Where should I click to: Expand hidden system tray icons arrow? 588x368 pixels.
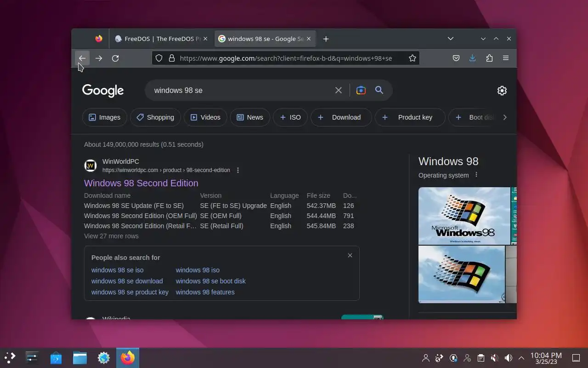point(521,358)
